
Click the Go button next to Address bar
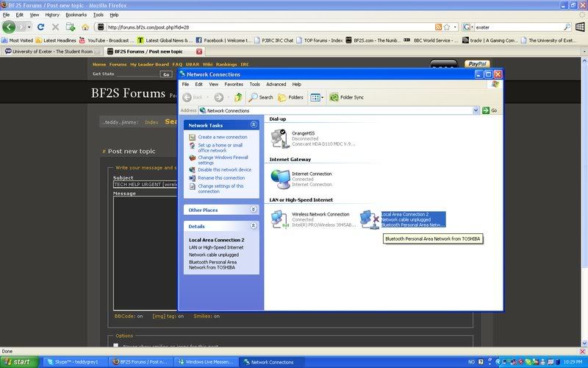point(490,110)
